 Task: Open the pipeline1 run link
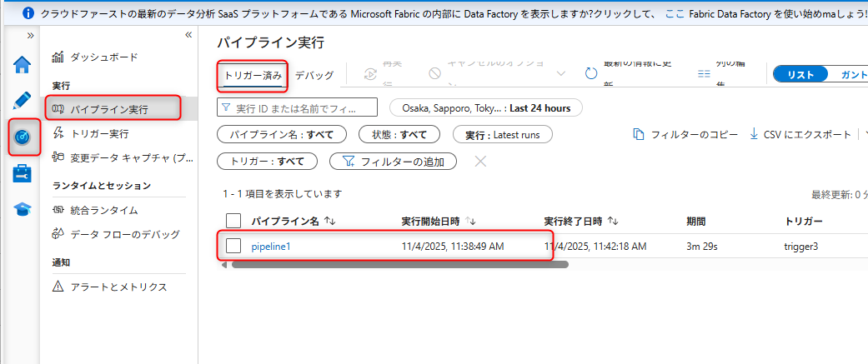coord(271,247)
